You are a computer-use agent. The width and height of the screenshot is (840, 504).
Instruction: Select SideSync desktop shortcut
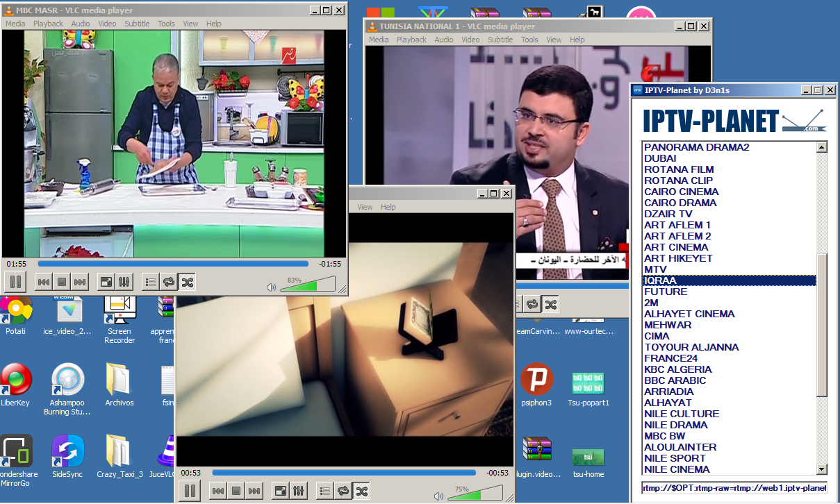67,457
